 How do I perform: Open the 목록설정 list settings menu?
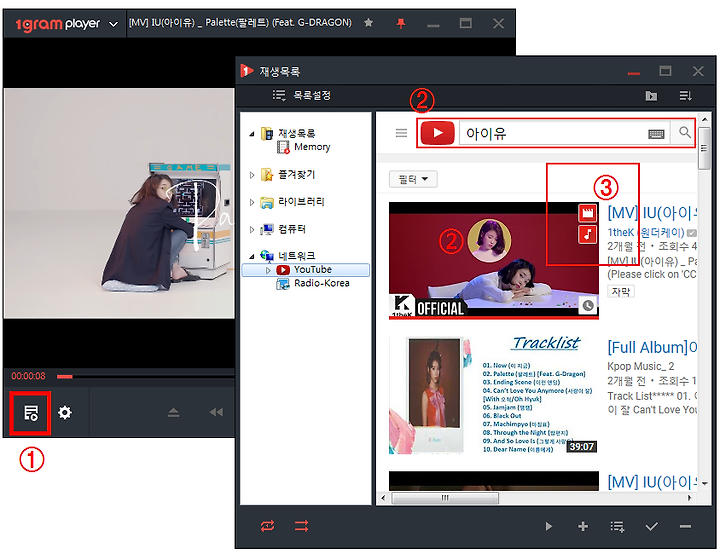click(302, 95)
